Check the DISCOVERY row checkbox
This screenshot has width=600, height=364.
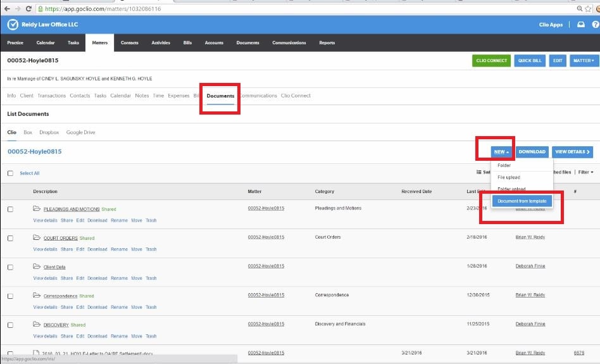pyautogui.click(x=10, y=325)
